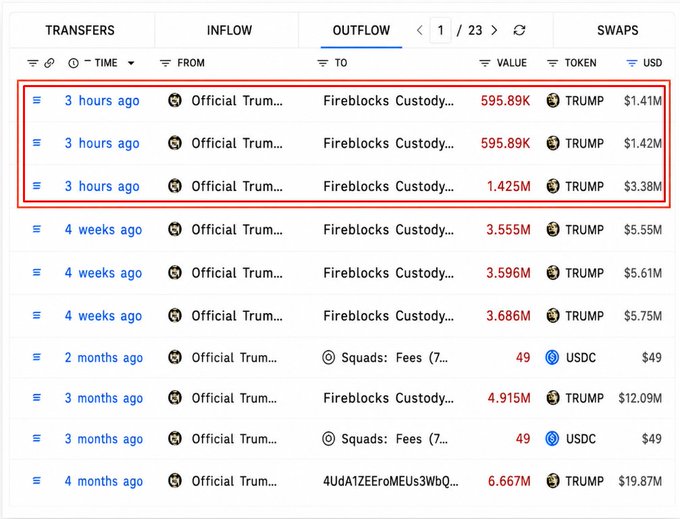The image size is (680, 519).
Task: Click '4 weeks ago' link in $5.75M row
Action: 103,316
